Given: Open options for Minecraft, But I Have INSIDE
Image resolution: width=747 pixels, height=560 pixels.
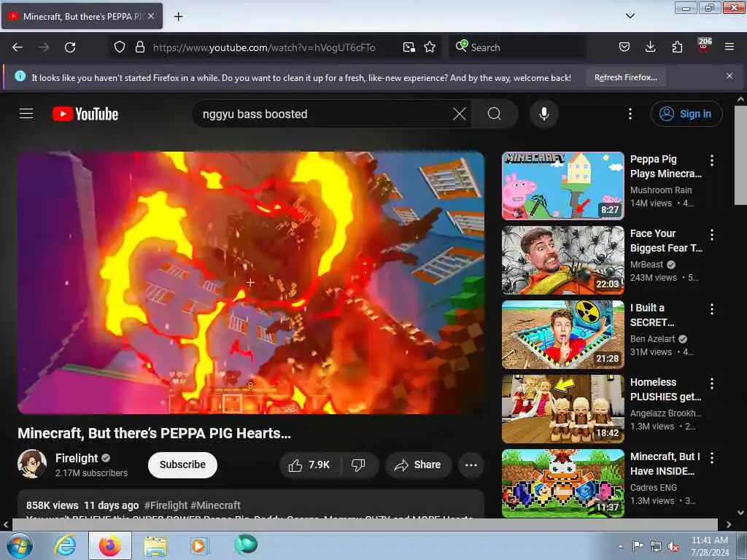Looking at the screenshot, I should pyautogui.click(x=712, y=458).
